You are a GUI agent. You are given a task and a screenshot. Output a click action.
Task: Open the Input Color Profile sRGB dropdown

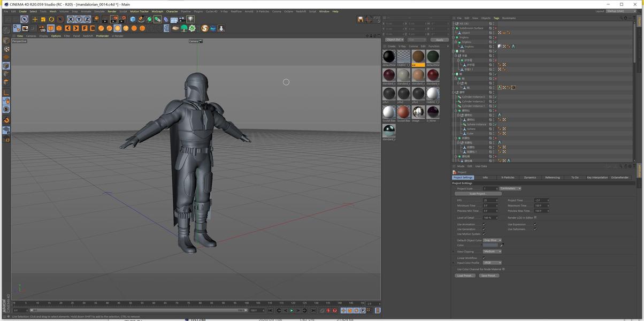[x=492, y=263]
